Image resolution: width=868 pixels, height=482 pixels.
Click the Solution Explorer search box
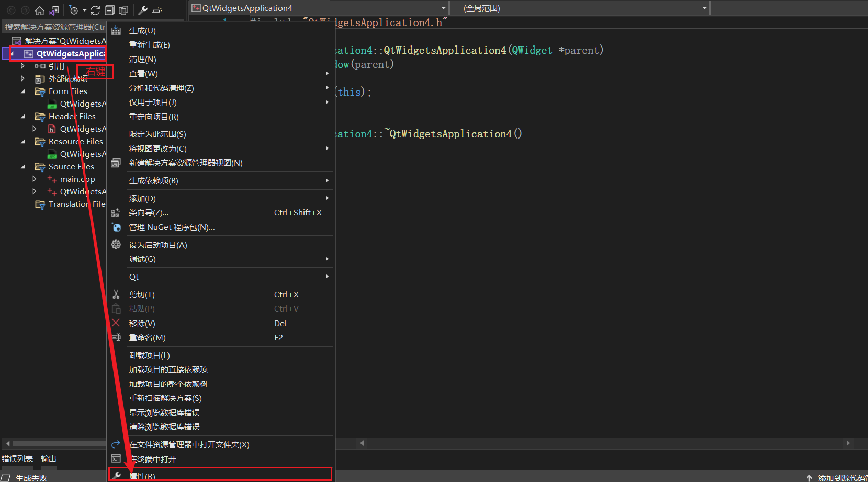pyautogui.click(x=52, y=26)
